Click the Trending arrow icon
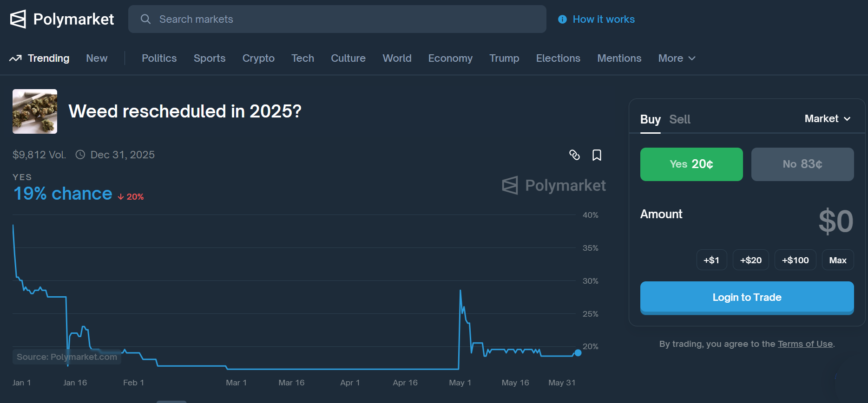 point(15,58)
